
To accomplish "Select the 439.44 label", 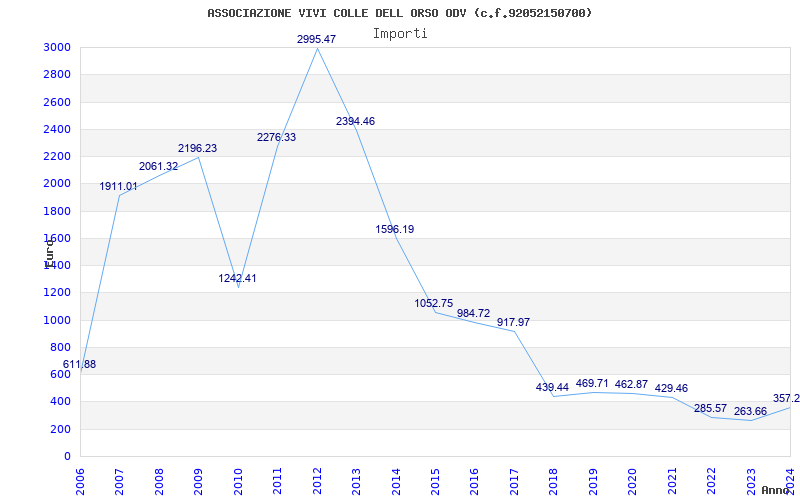I will [x=553, y=387].
